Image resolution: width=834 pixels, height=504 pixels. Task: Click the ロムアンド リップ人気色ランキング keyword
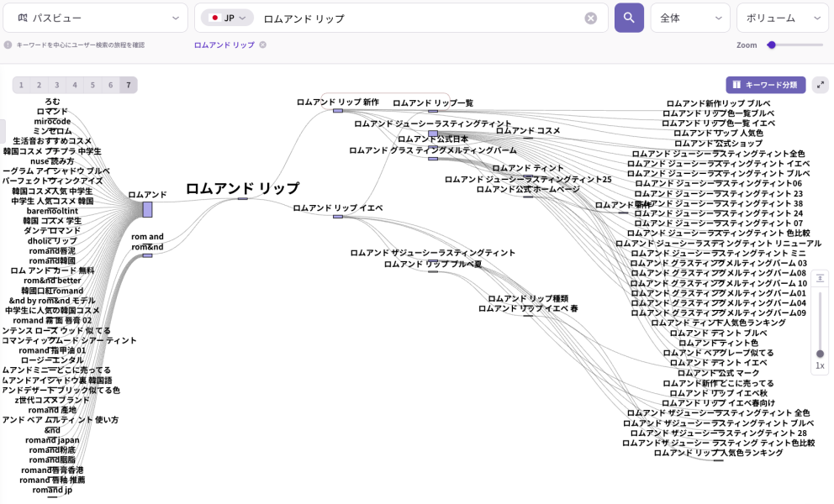(x=718, y=453)
